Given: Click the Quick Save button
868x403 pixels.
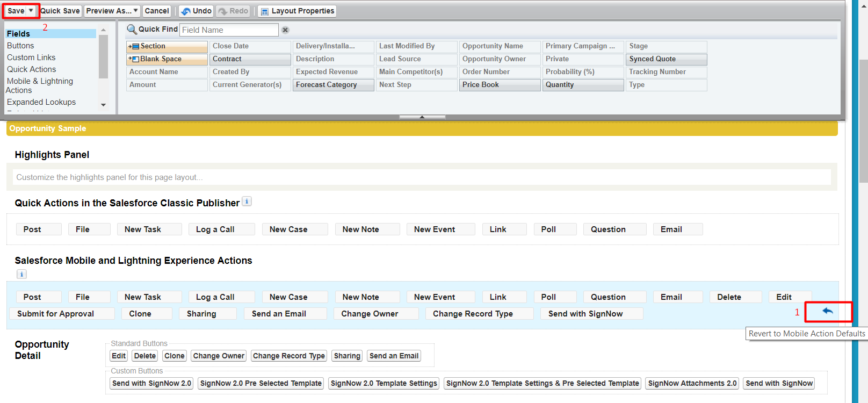Looking at the screenshot, I should point(60,11).
